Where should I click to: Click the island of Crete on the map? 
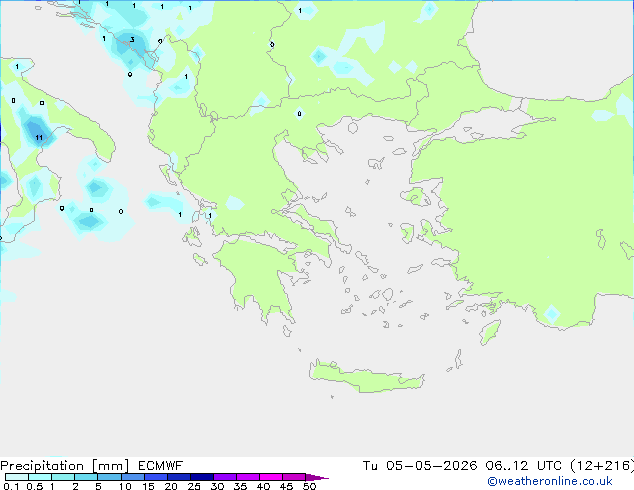366,377
